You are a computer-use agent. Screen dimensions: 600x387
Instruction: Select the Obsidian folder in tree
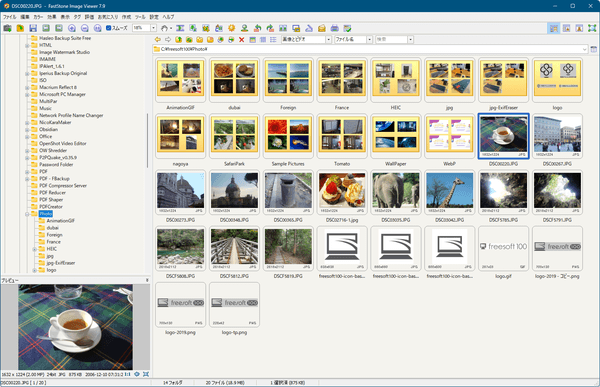tap(48, 129)
